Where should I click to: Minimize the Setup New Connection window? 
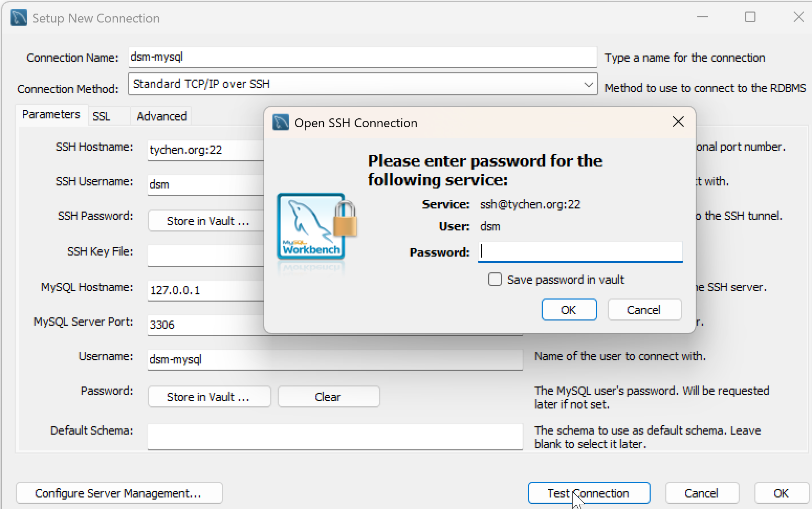click(x=703, y=17)
